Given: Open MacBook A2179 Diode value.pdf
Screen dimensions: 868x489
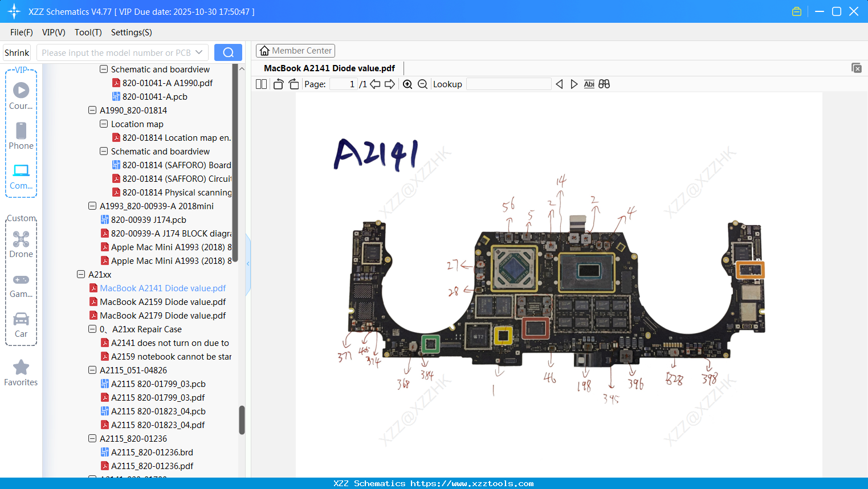Looking at the screenshot, I should click(x=157, y=316).
